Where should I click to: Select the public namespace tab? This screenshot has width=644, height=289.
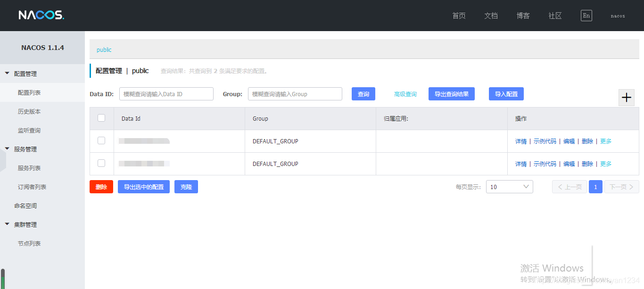[x=104, y=50]
